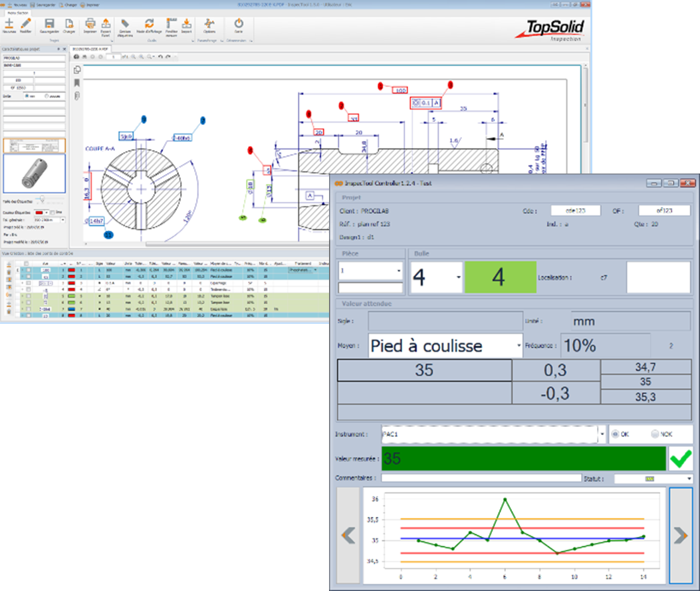Screen dimensions: 700x591
Task: Select the OK radio button
Action: tap(615, 434)
